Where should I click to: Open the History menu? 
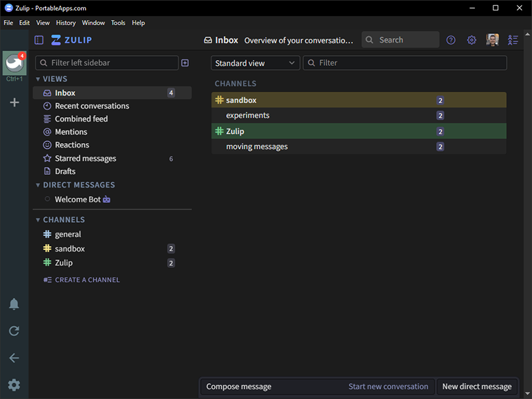click(x=66, y=23)
